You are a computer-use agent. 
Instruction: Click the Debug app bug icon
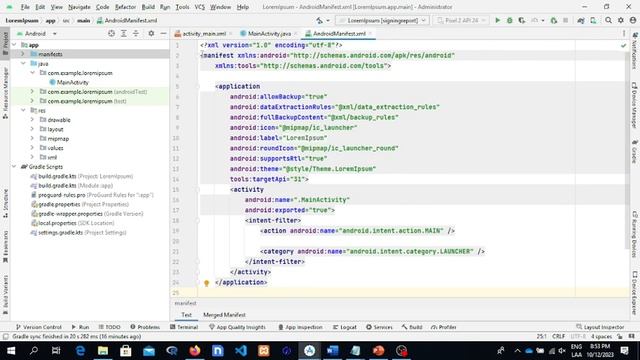click(x=509, y=20)
